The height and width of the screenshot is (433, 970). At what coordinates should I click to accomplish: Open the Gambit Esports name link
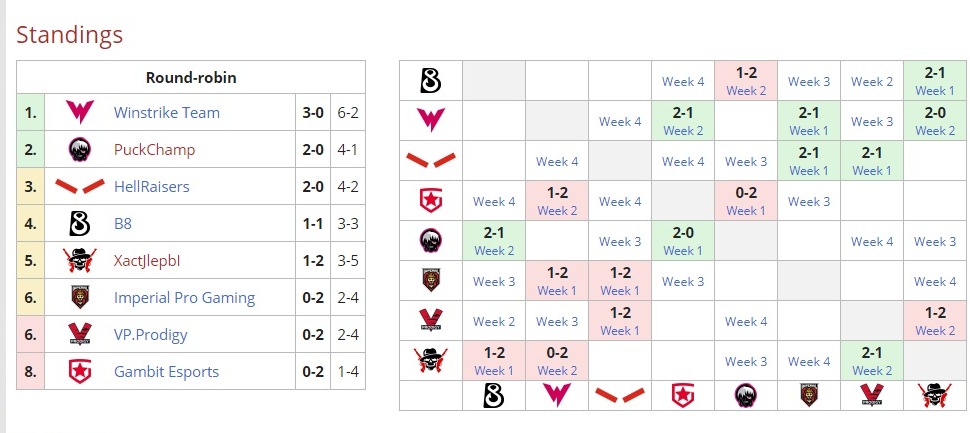point(166,372)
